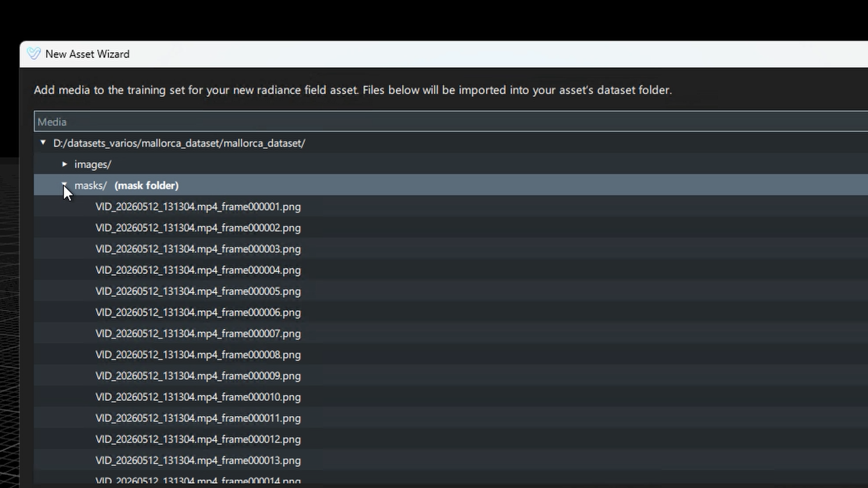The image size is (868, 488).
Task: Collapse the mallorca_dataset root folder arrow
Action: pyautogui.click(x=43, y=143)
